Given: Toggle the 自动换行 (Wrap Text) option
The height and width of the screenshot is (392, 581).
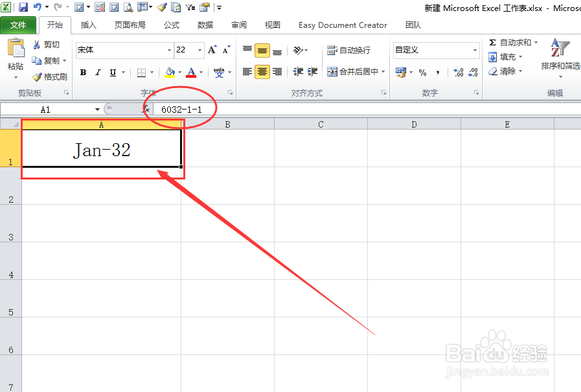Looking at the screenshot, I should 348,50.
